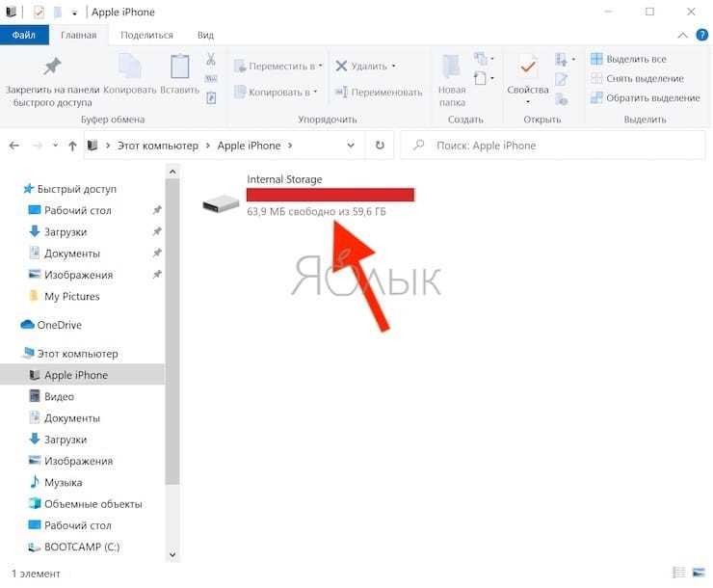713x588 pixels.
Task: Click the title bar properties checkmark icon
Action: click(x=40, y=12)
